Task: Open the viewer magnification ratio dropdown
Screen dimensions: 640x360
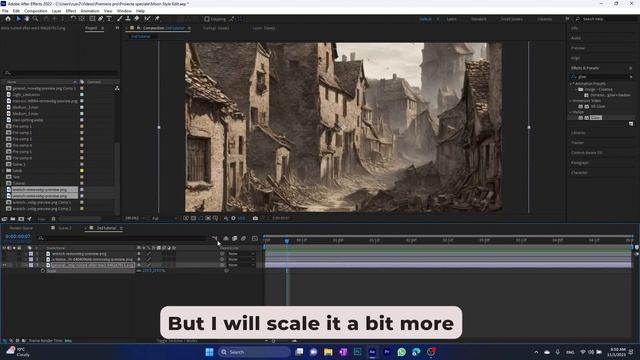Action: click(135, 218)
